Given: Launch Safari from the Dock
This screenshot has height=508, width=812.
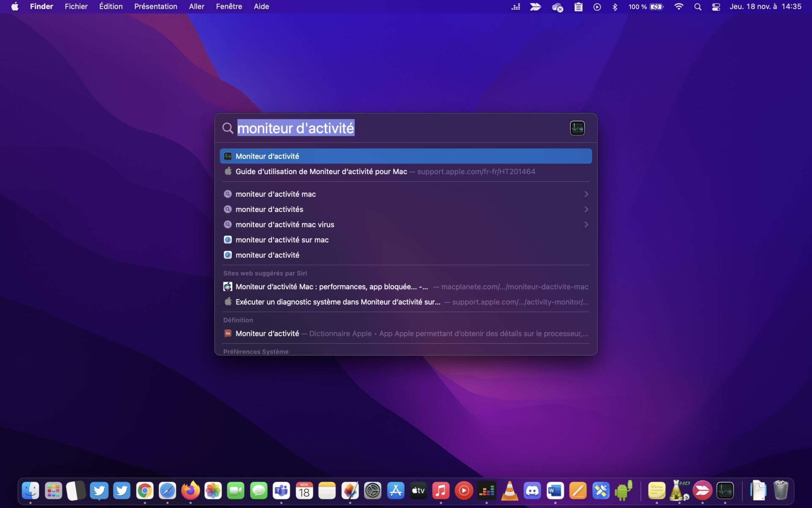Looking at the screenshot, I should (x=167, y=491).
